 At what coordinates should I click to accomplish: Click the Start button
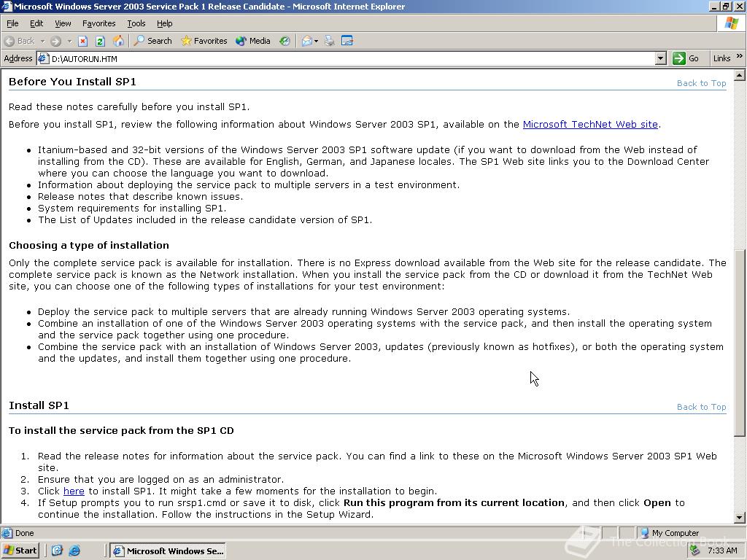coord(20,551)
